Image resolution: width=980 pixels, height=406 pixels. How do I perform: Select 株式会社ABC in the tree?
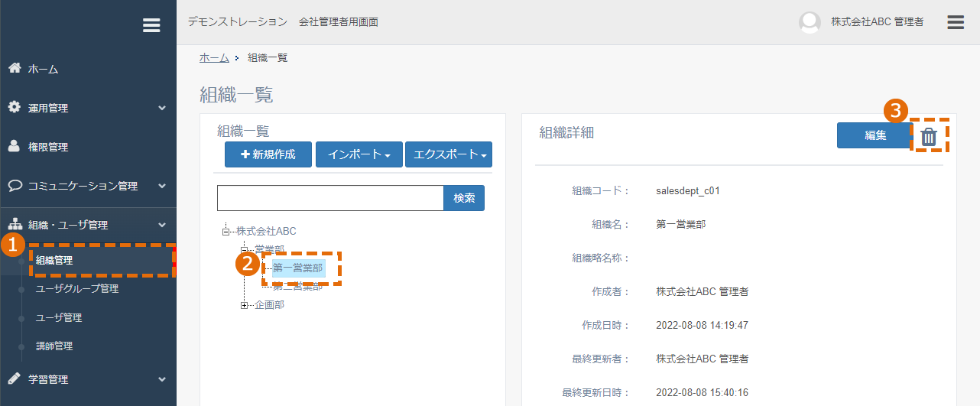pos(266,231)
